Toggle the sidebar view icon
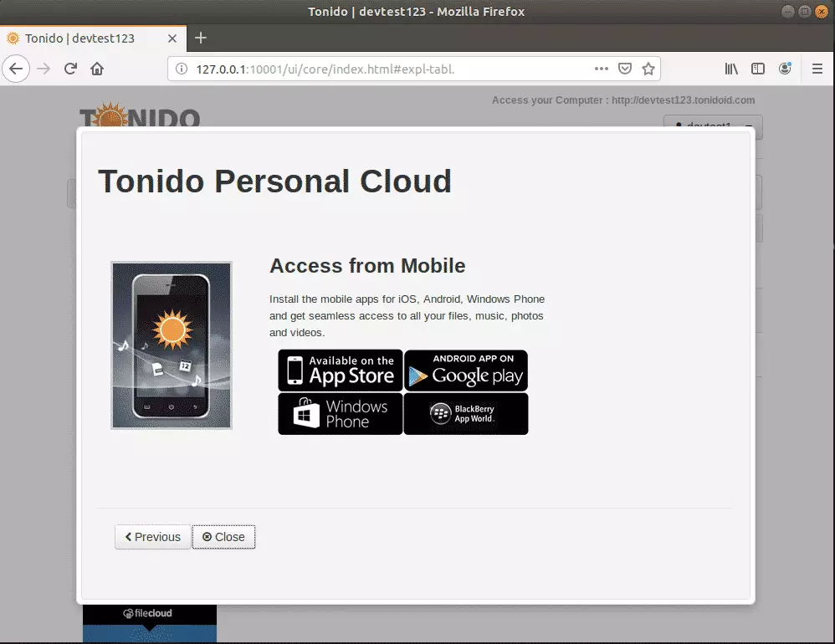 coord(758,69)
